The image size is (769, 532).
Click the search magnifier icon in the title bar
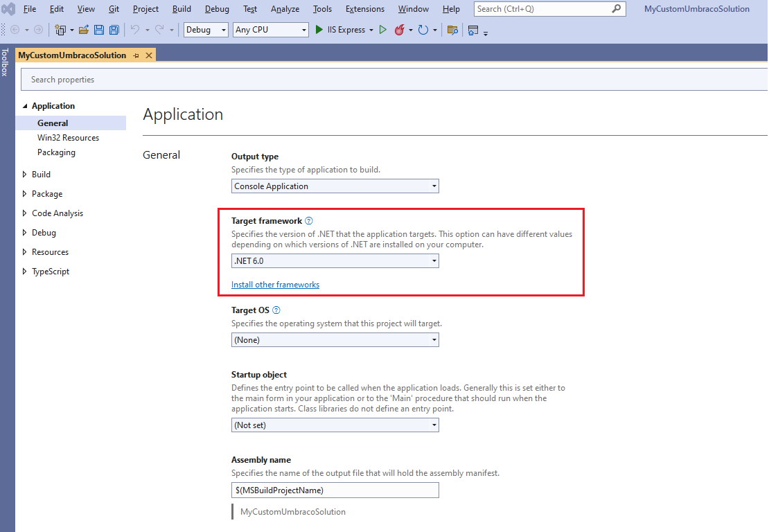tap(617, 8)
